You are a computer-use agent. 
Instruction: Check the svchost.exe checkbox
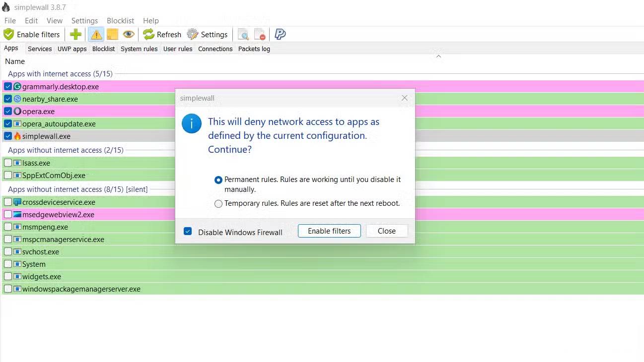pyautogui.click(x=8, y=251)
